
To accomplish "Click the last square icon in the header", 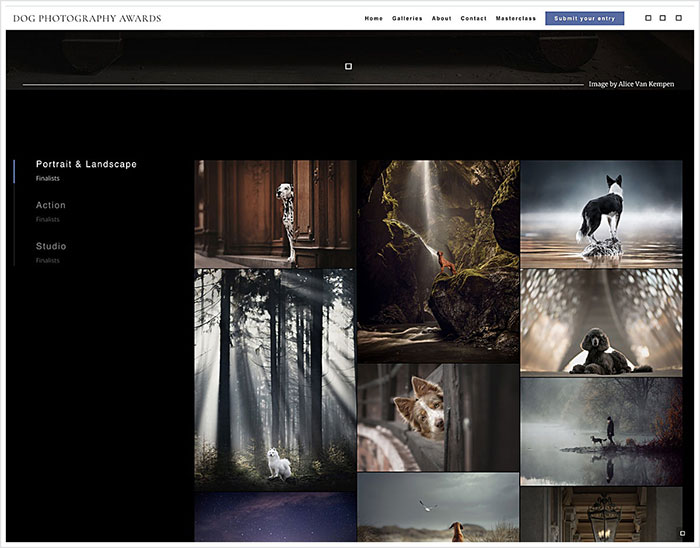I will tap(677, 18).
